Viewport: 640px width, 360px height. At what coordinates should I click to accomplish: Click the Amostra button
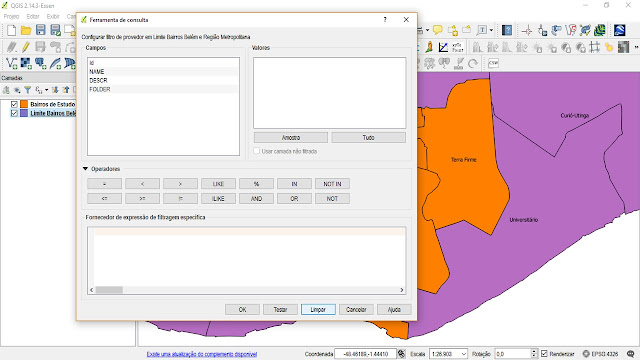[291, 138]
